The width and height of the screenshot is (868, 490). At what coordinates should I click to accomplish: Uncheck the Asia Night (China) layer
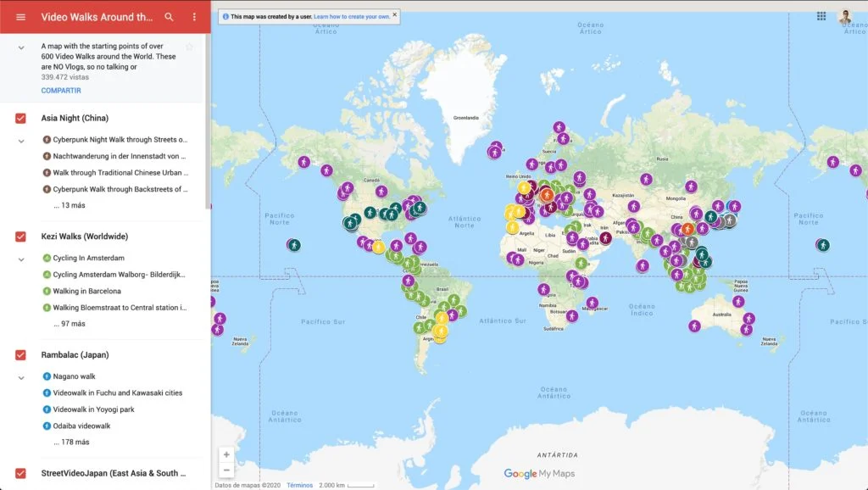point(20,118)
